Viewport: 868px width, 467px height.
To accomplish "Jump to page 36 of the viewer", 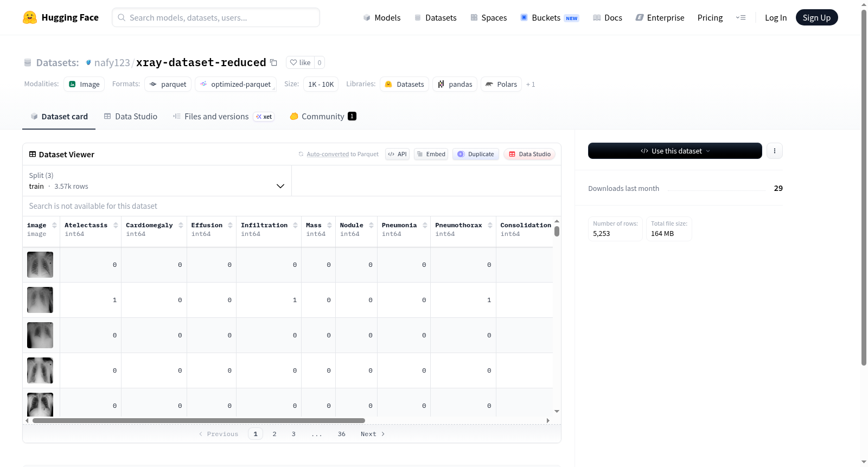I will click(342, 434).
